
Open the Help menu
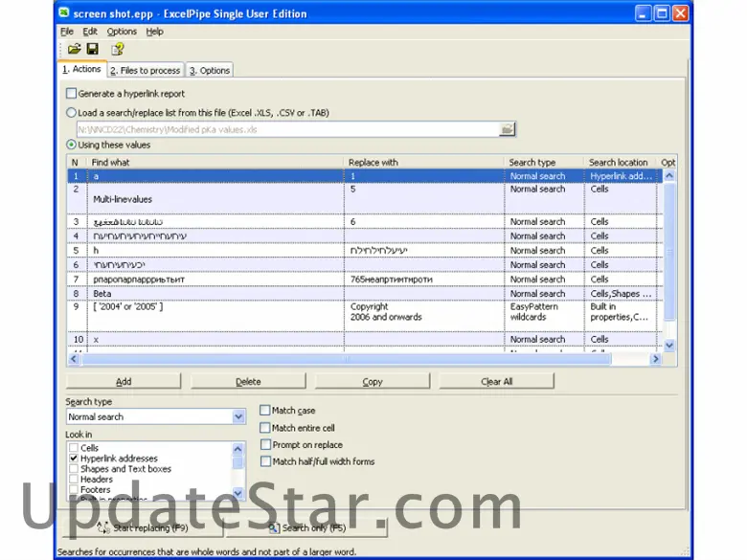(154, 32)
